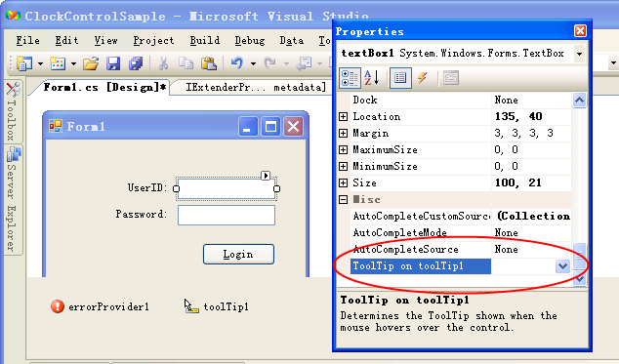Select the Password label on Form1
This screenshot has height=364, width=619.
click(x=142, y=214)
